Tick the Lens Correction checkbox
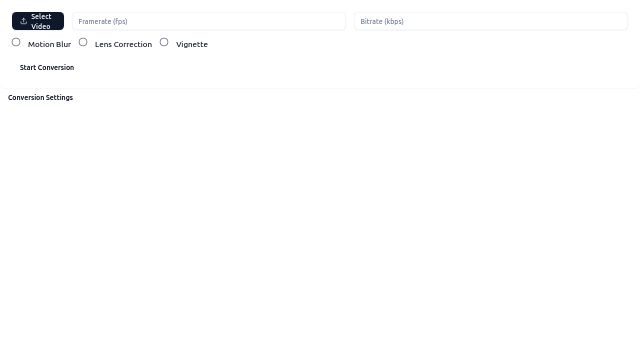This screenshot has height=360, width=640. click(x=83, y=42)
